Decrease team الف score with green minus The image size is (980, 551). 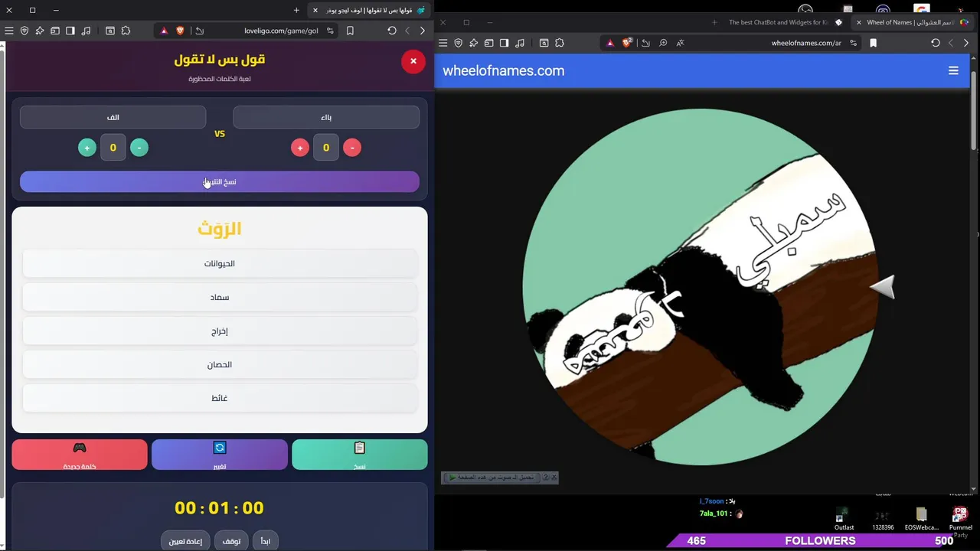pos(139,148)
